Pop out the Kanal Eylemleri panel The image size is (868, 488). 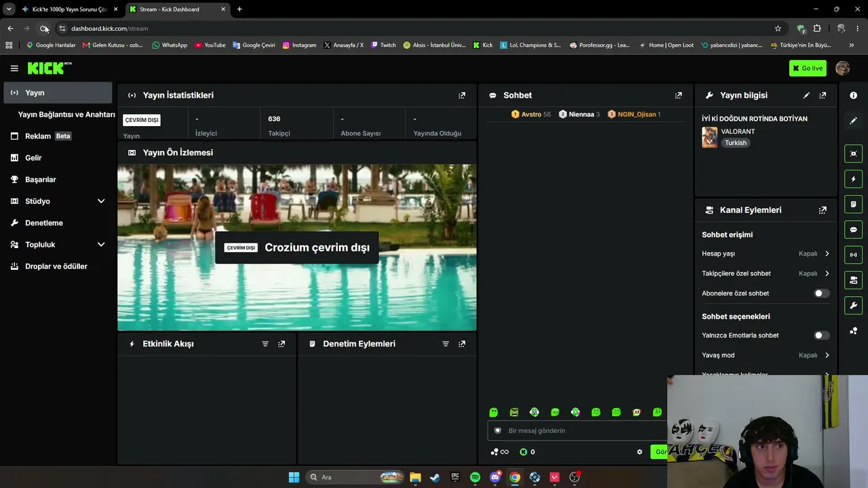823,210
